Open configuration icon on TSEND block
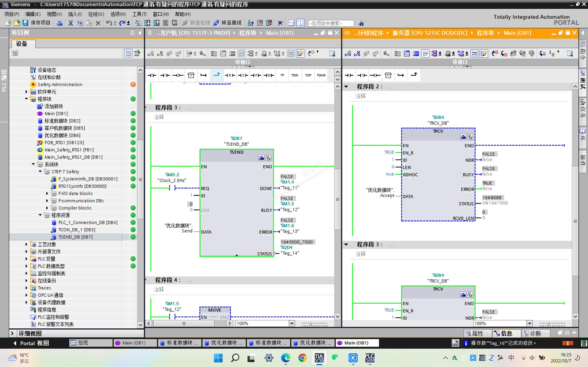Image resolution: width=588 pixels, height=367 pixels. tap(261, 158)
